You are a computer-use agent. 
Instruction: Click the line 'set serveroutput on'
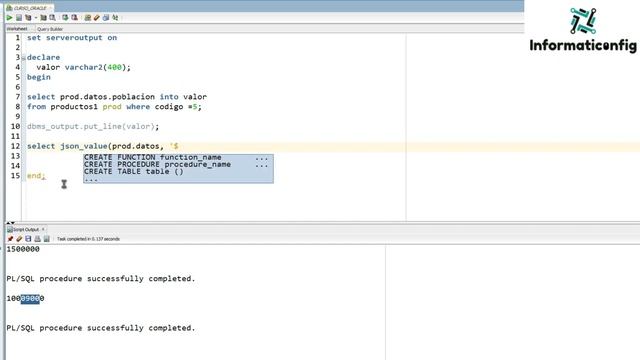coord(72,38)
